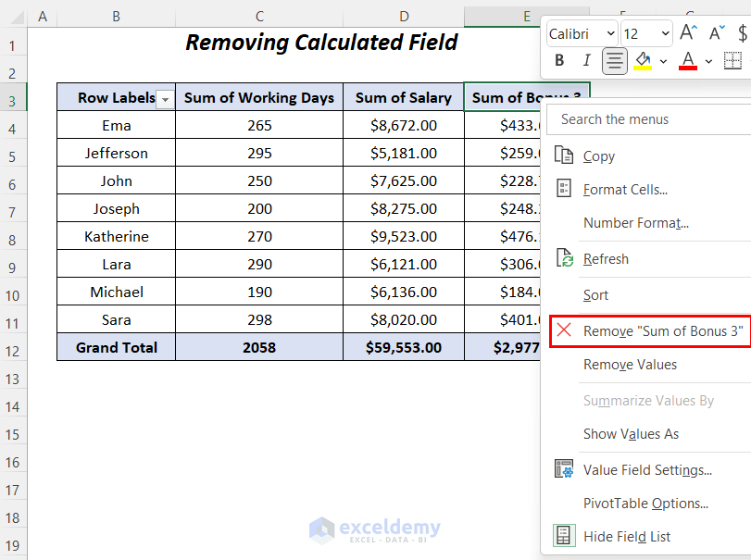Image resolution: width=751 pixels, height=560 pixels.
Task: Refresh the pivot table data
Action: coord(605,259)
